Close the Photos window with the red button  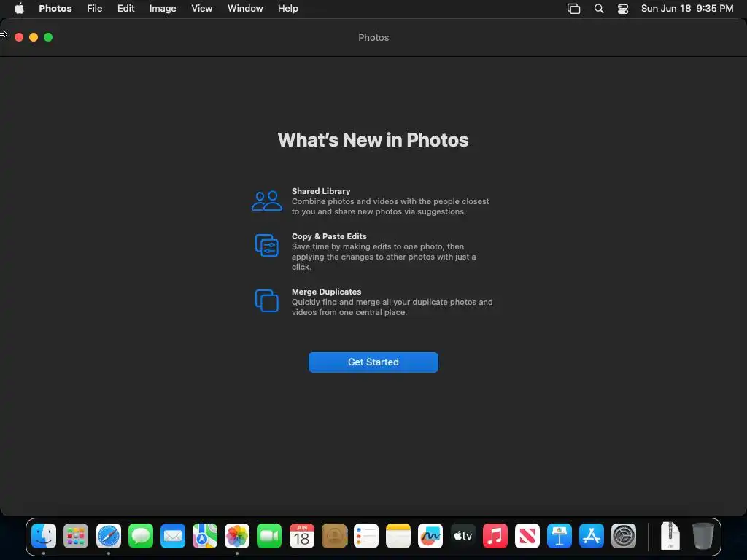point(19,37)
